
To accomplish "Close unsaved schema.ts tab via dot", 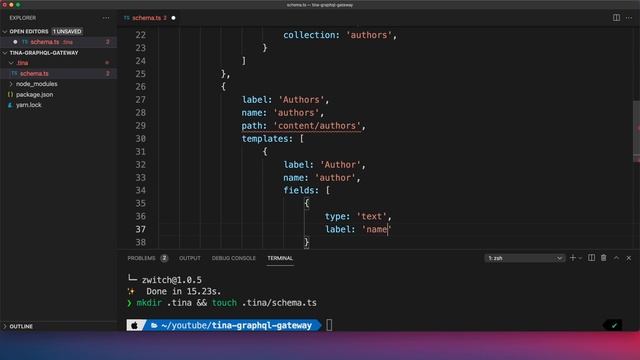I will pos(173,18).
